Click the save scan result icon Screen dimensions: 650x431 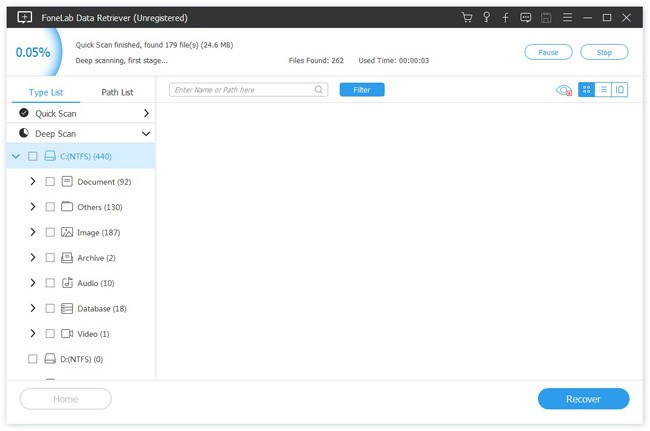pyautogui.click(x=546, y=17)
